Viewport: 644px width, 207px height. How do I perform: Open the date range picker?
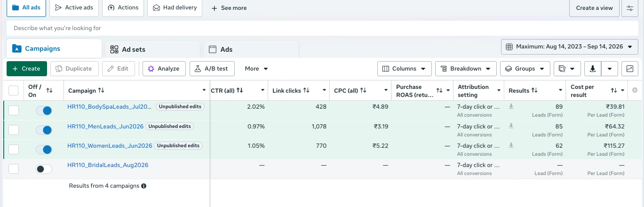pyautogui.click(x=569, y=47)
